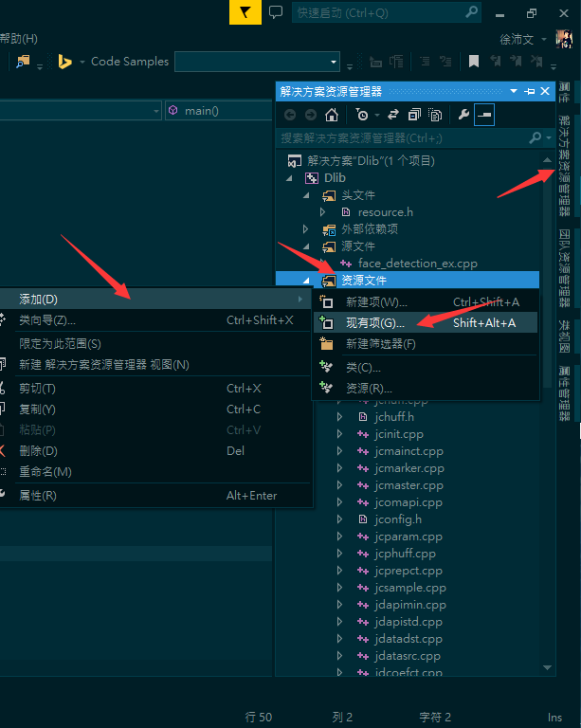Choose 现有项(G)... from the submenu
This screenshot has height=728, width=581.
point(374,323)
